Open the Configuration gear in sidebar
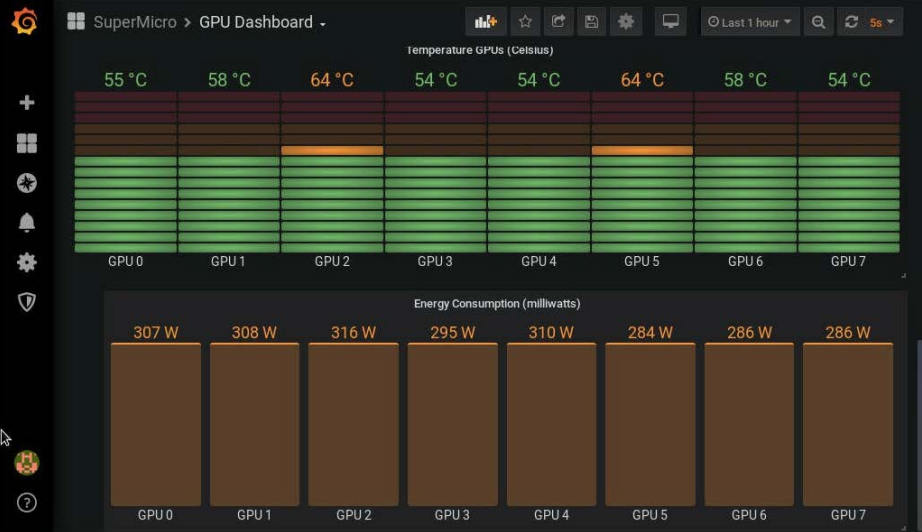This screenshot has width=922, height=532. tap(27, 262)
